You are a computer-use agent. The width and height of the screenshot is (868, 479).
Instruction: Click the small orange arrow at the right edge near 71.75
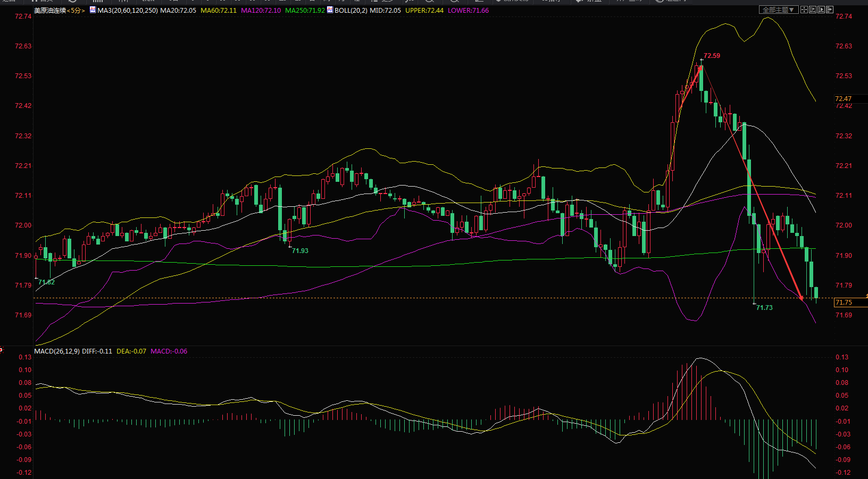pyautogui.click(x=866, y=295)
